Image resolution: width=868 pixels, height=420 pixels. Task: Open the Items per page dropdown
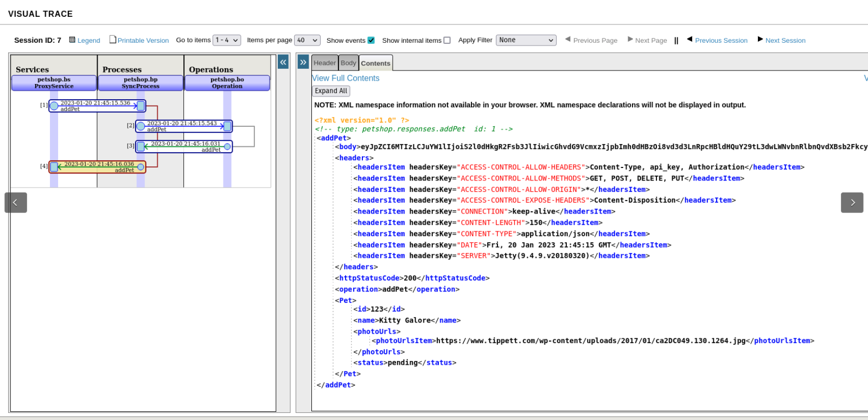click(x=307, y=40)
